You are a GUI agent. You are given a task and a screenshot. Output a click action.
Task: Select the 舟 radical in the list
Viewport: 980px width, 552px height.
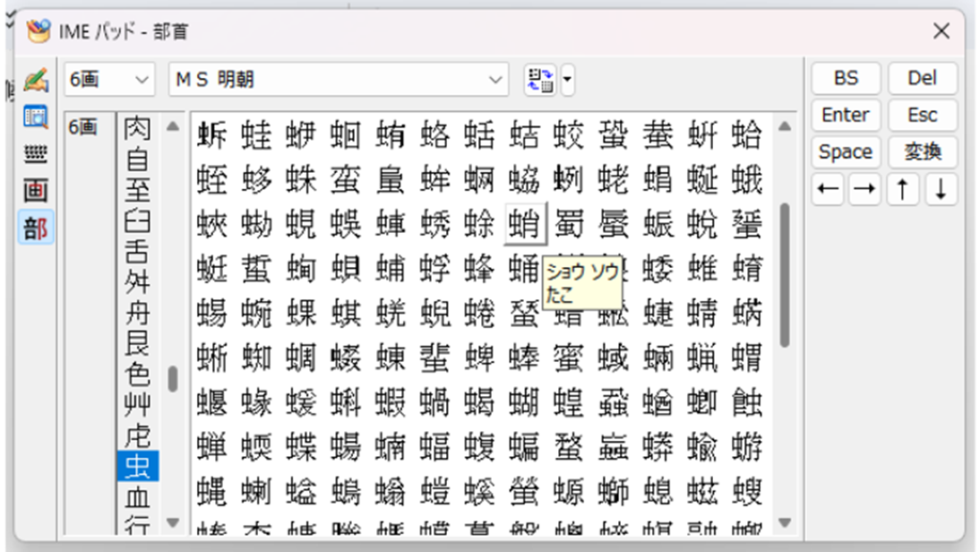[137, 314]
